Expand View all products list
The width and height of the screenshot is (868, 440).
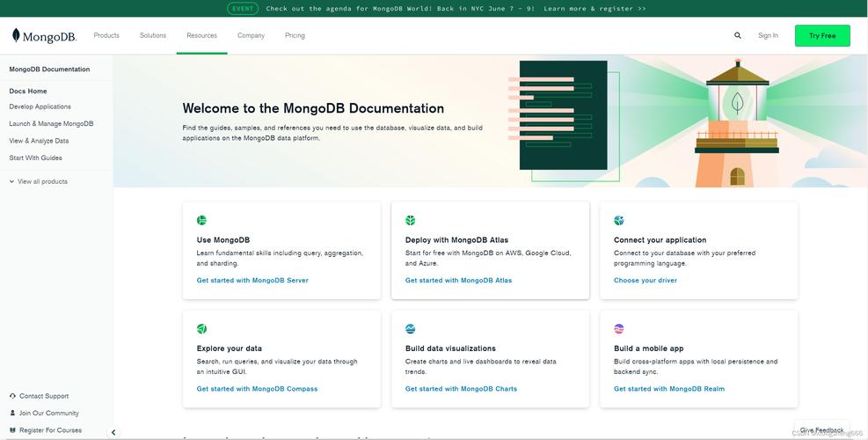tap(38, 181)
